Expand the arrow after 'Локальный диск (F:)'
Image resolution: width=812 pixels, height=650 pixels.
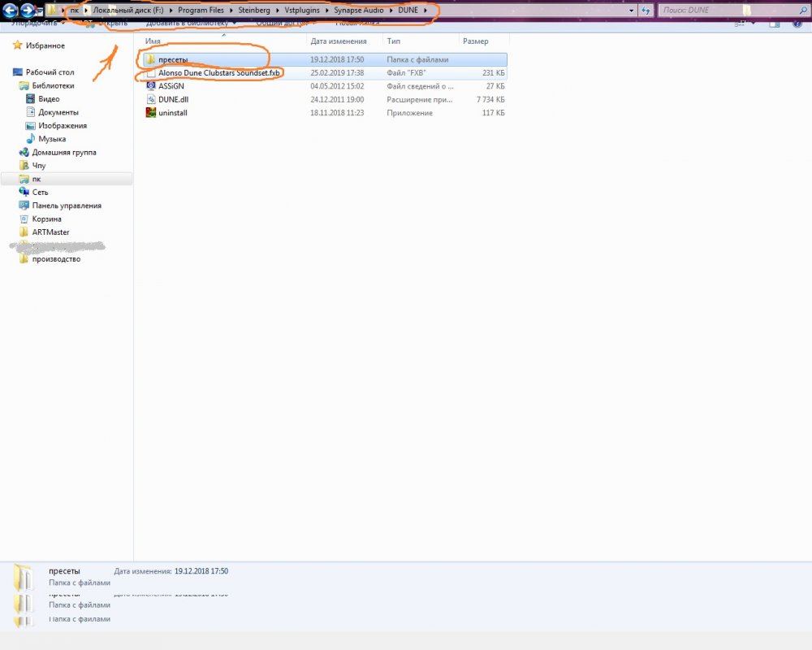[x=171, y=11]
